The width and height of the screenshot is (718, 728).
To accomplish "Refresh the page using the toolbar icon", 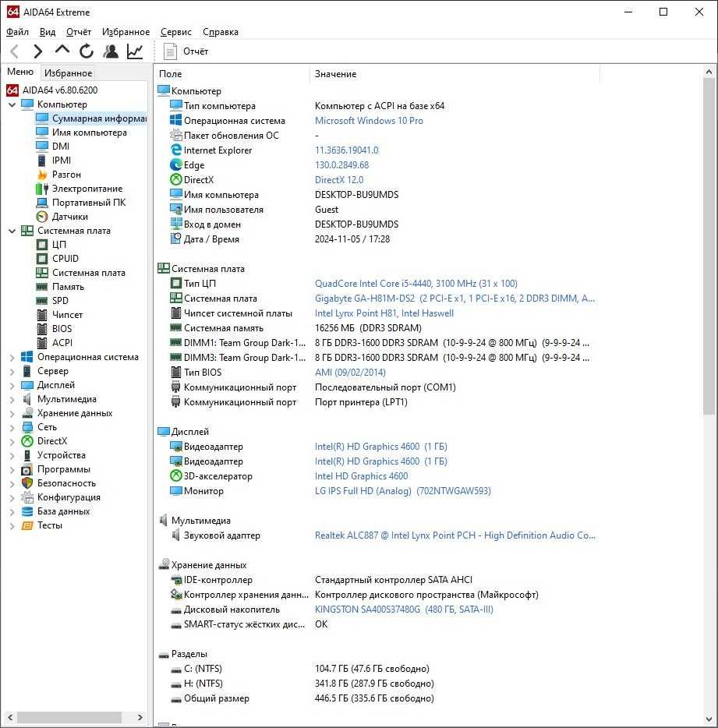I will (x=87, y=51).
